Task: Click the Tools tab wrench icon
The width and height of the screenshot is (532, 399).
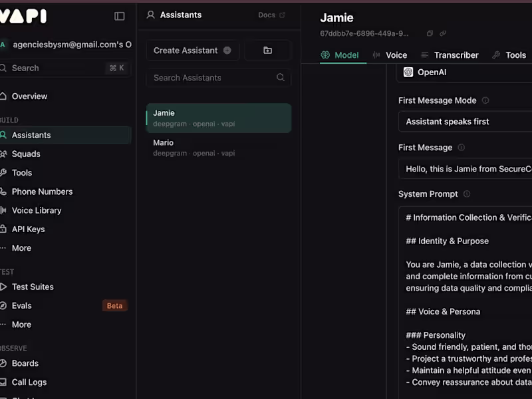Action: tap(496, 55)
